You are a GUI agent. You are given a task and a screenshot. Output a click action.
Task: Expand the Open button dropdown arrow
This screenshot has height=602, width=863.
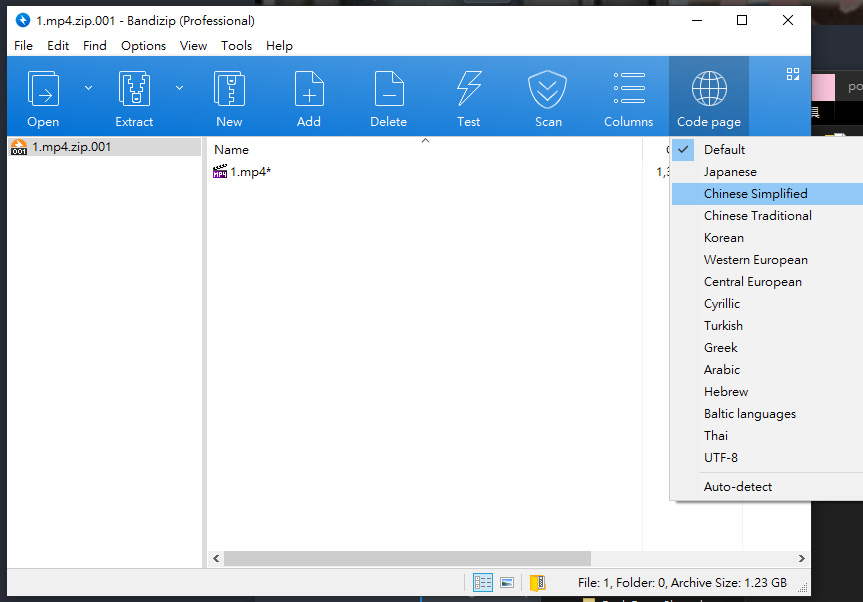pyautogui.click(x=88, y=88)
